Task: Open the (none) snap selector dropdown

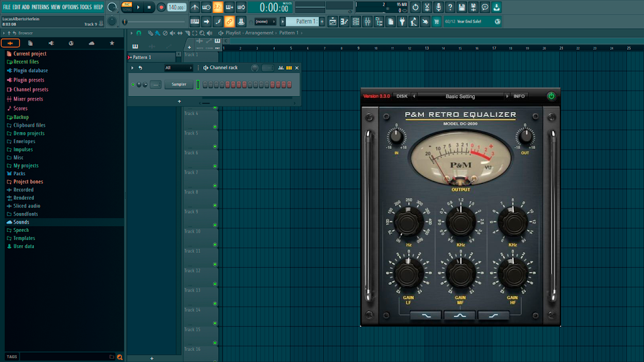Action: pyautogui.click(x=265, y=21)
